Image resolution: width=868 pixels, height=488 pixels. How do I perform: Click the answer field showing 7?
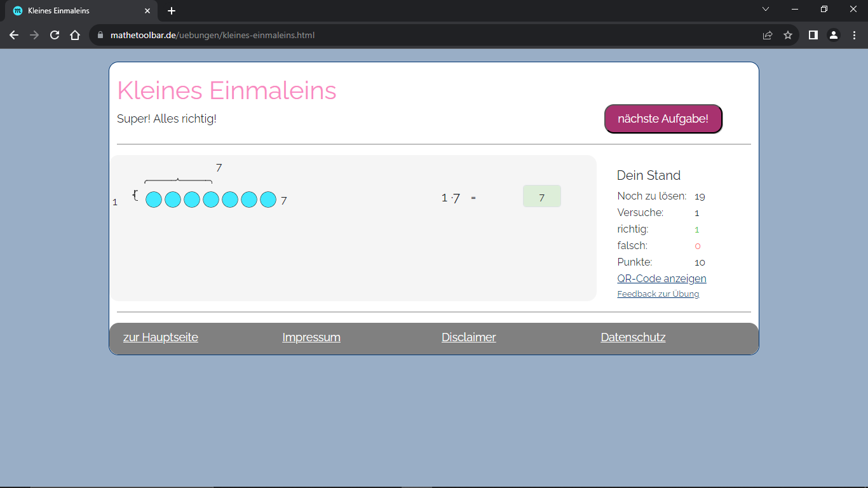click(x=541, y=196)
